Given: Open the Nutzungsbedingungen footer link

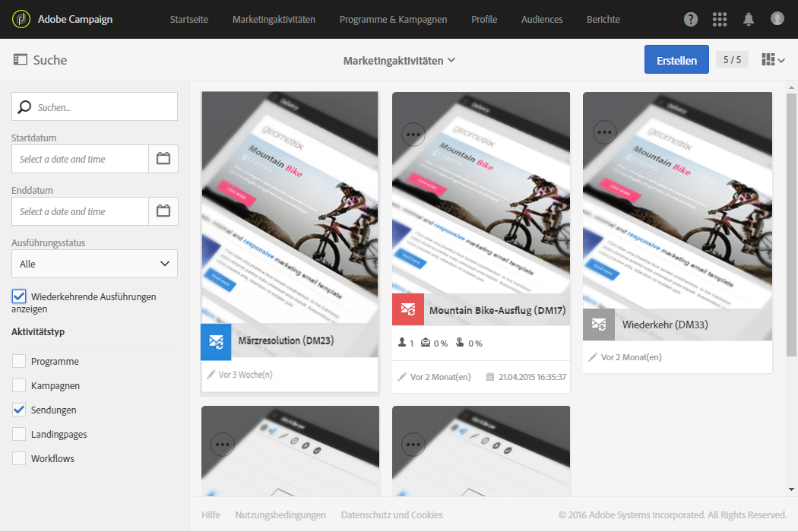Looking at the screenshot, I should click(280, 515).
